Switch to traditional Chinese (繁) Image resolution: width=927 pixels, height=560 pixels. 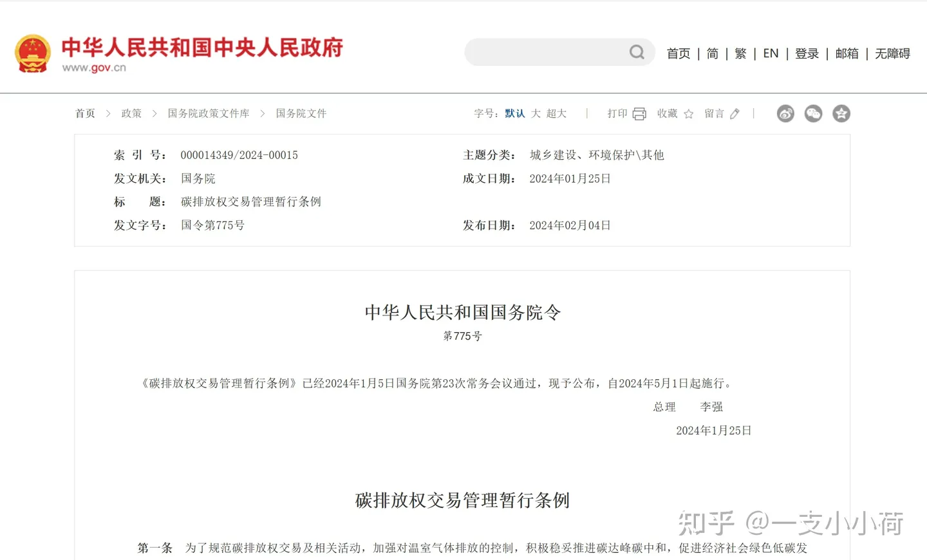point(740,53)
